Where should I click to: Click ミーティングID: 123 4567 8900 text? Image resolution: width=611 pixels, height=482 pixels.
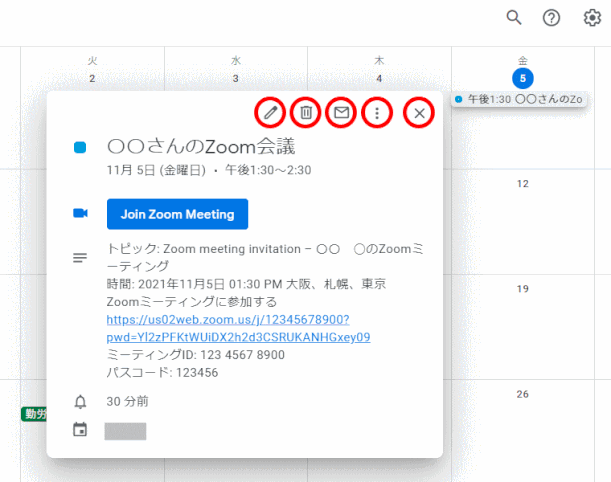(196, 355)
